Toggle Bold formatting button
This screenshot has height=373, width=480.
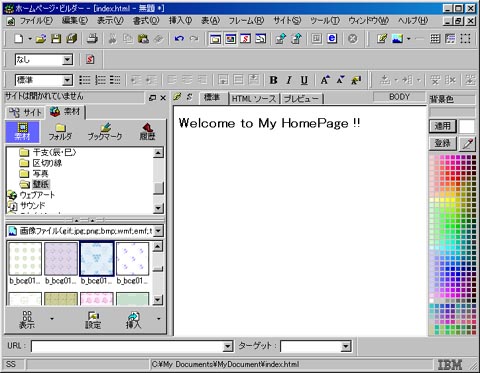(273, 80)
